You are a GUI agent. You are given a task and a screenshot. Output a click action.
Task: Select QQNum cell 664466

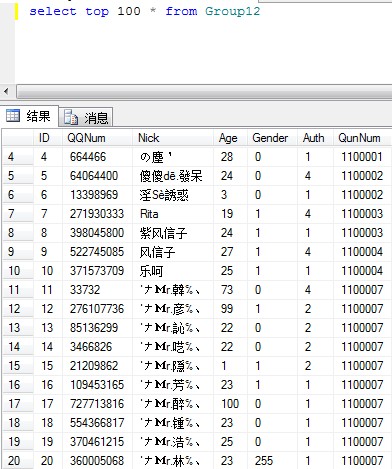(97, 157)
